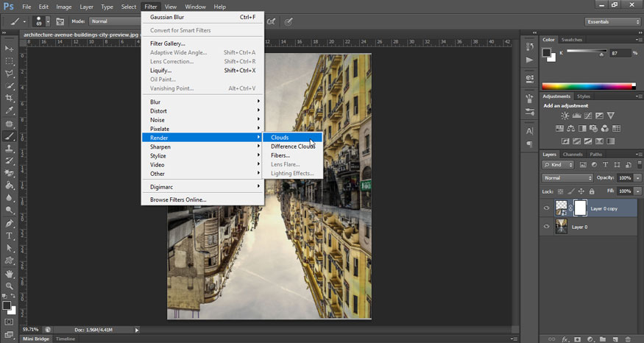Viewport: 644px width, 343px height.
Task: Select the Move tool
Action: 9,49
